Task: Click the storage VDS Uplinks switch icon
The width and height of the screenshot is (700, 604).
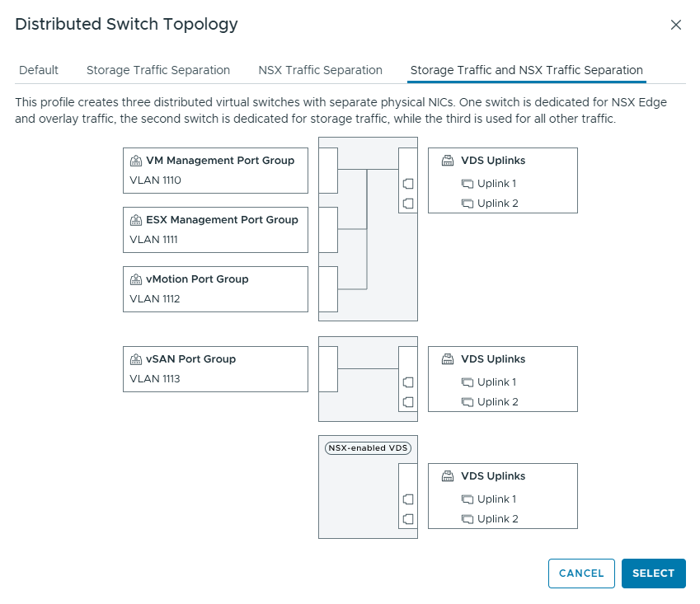Action: [x=448, y=359]
